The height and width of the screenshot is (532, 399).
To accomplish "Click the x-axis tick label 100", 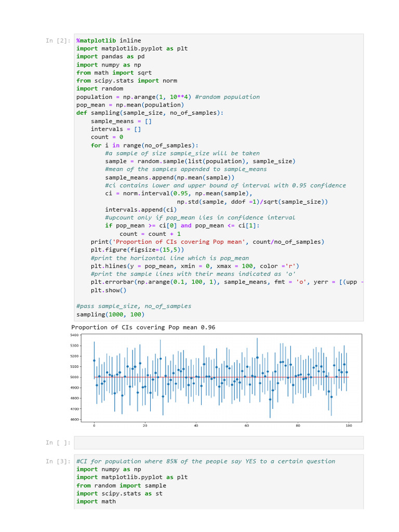I will (349, 425).
